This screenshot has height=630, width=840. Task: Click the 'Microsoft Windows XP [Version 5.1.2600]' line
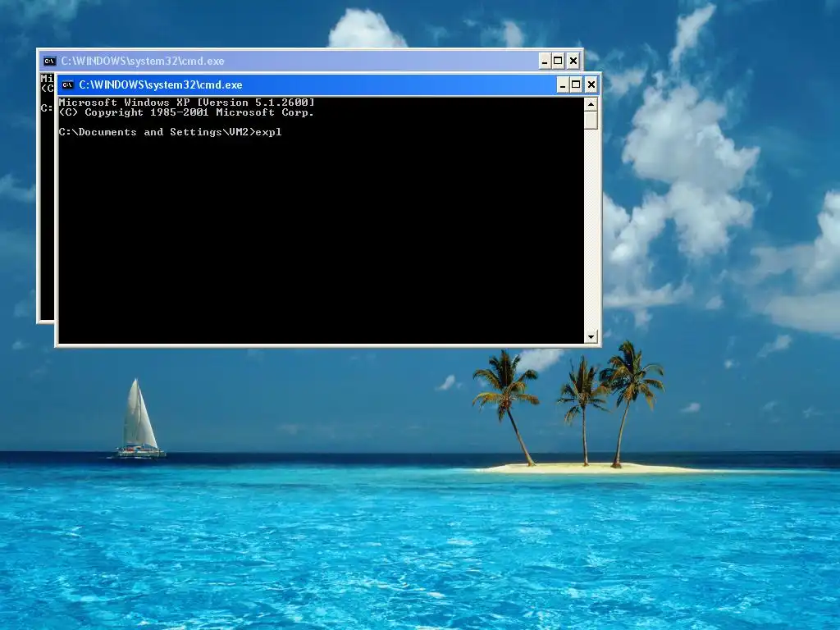pyautogui.click(x=186, y=103)
